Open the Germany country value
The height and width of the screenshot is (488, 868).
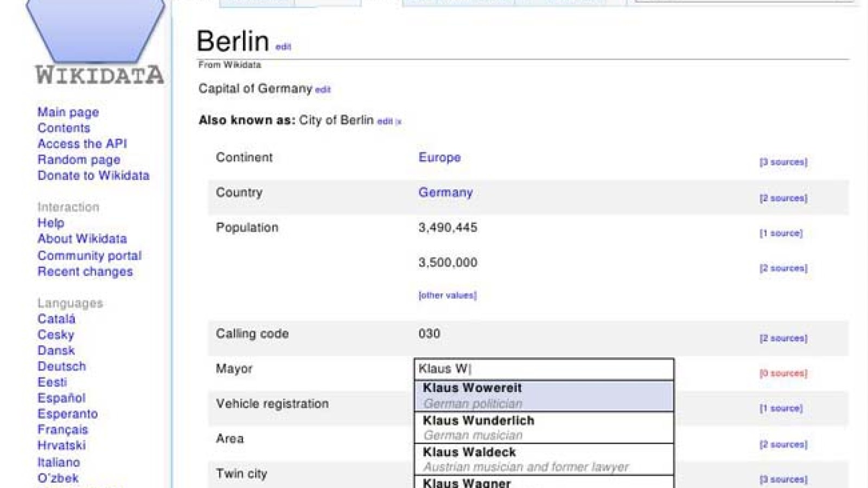pyautogui.click(x=445, y=192)
